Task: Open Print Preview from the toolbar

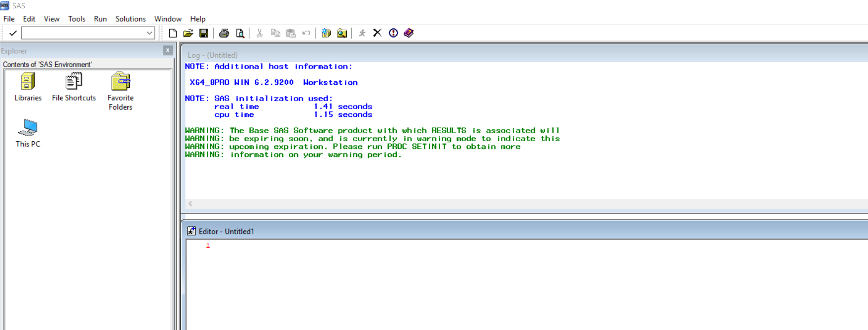Action: (x=240, y=33)
